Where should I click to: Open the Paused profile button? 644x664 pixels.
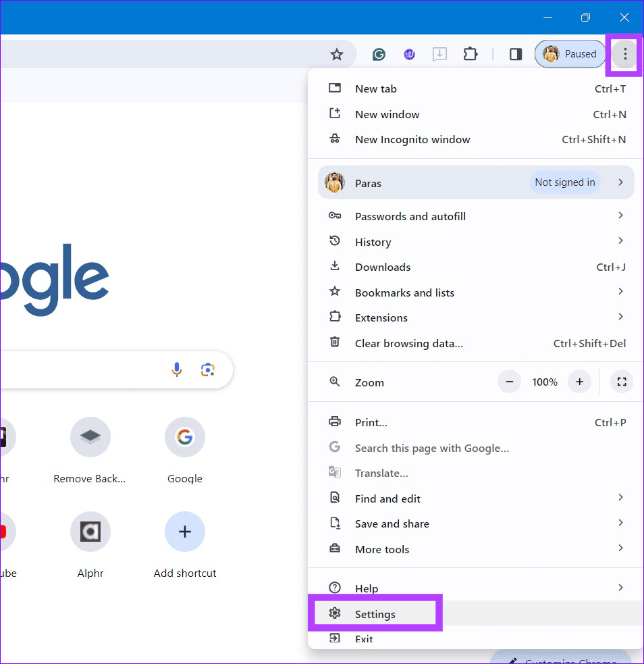pyautogui.click(x=570, y=54)
